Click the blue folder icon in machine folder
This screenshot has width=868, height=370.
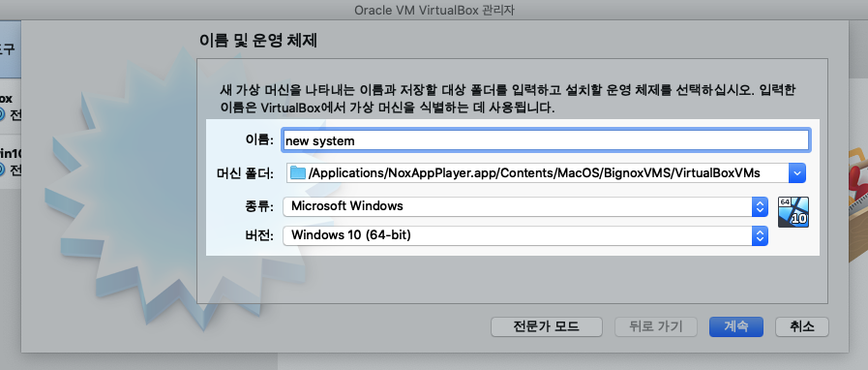click(298, 173)
